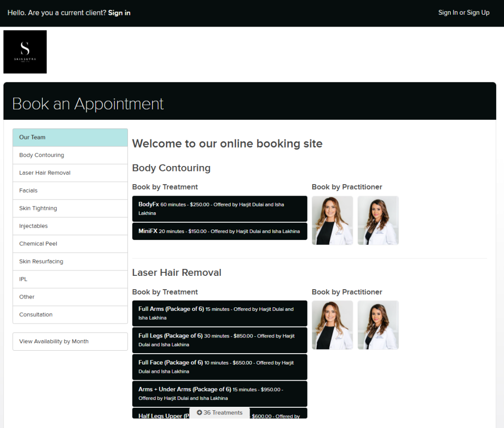Select Chemical Peel in sidebar
The width and height of the screenshot is (504, 428).
coord(70,244)
